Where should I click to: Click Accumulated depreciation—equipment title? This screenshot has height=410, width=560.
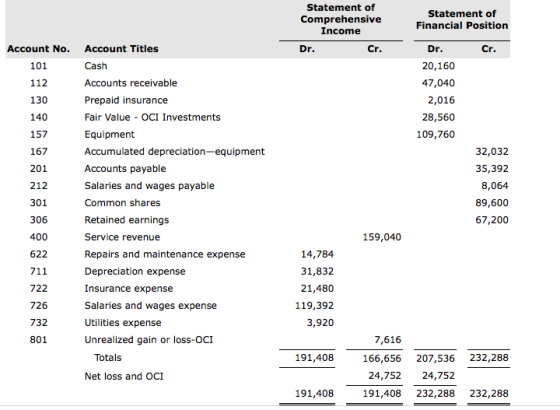[x=175, y=152]
